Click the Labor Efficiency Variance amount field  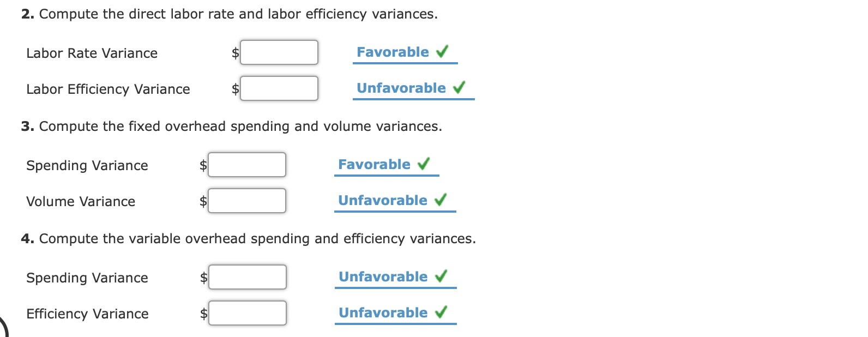(x=279, y=88)
